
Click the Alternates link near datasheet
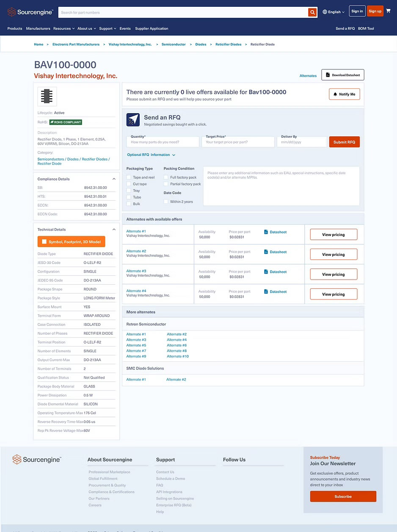[x=308, y=76]
